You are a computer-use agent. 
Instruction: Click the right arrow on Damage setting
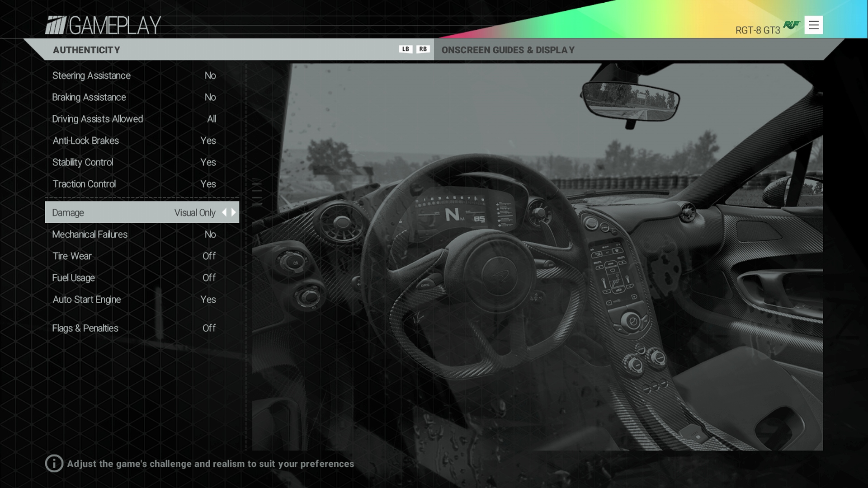click(x=233, y=212)
